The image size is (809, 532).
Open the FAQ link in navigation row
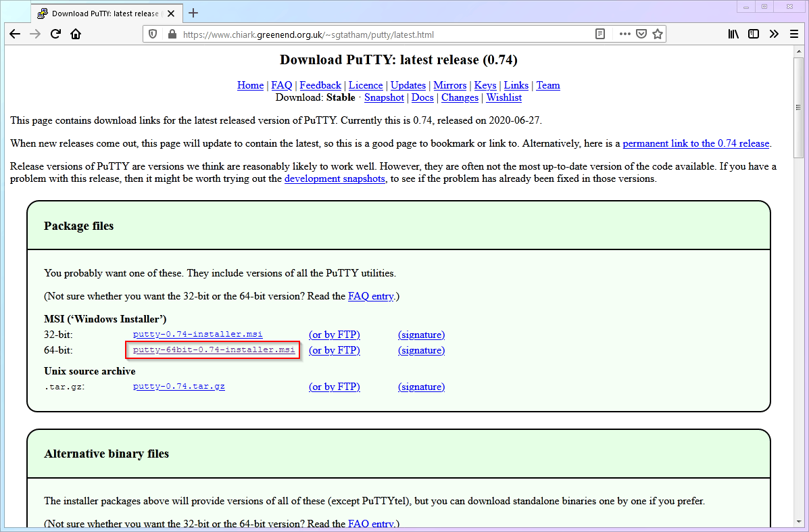[x=282, y=85]
